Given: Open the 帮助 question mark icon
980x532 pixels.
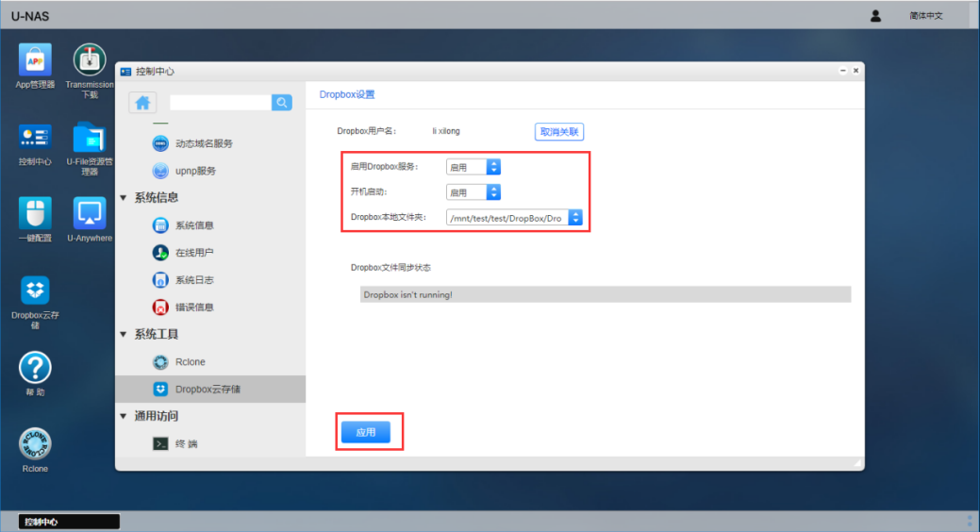Looking at the screenshot, I should (35, 368).
